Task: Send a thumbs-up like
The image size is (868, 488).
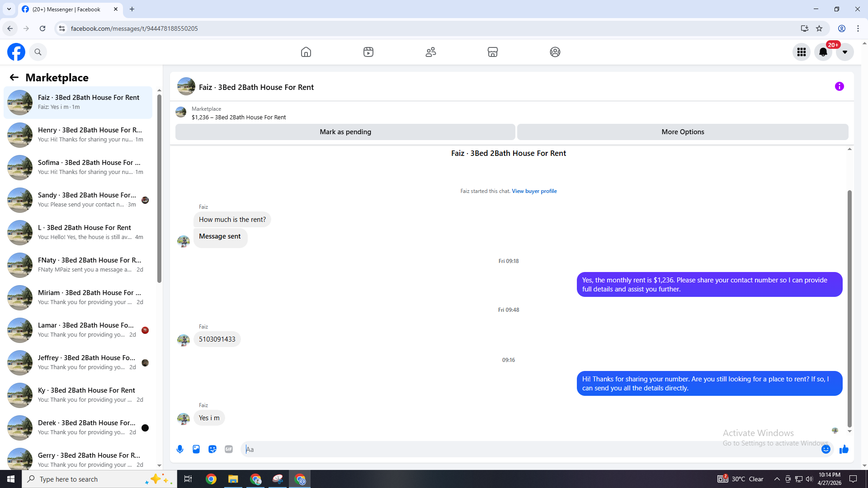Action: point(844,449)
